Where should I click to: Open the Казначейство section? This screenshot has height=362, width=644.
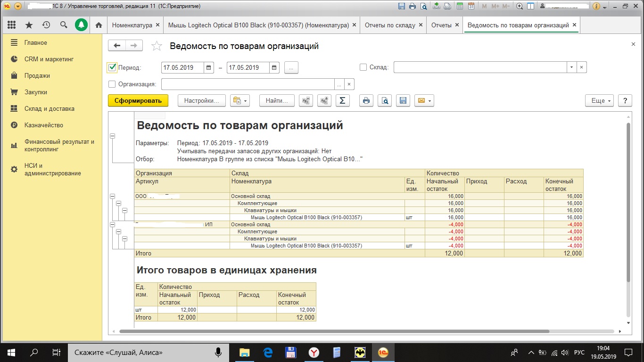pos(44,125)
